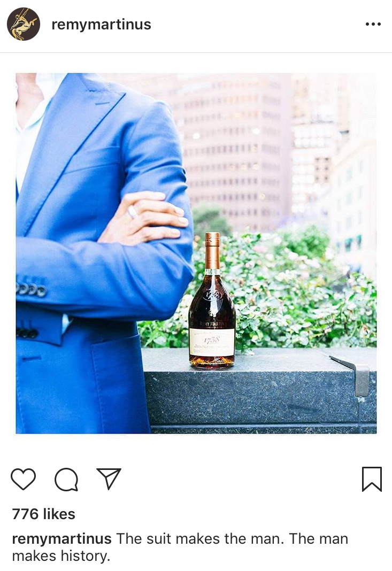Tap the Rémy Martin bottle in the photo
Viewport: 392px width, 571px height.
[212, 301]
